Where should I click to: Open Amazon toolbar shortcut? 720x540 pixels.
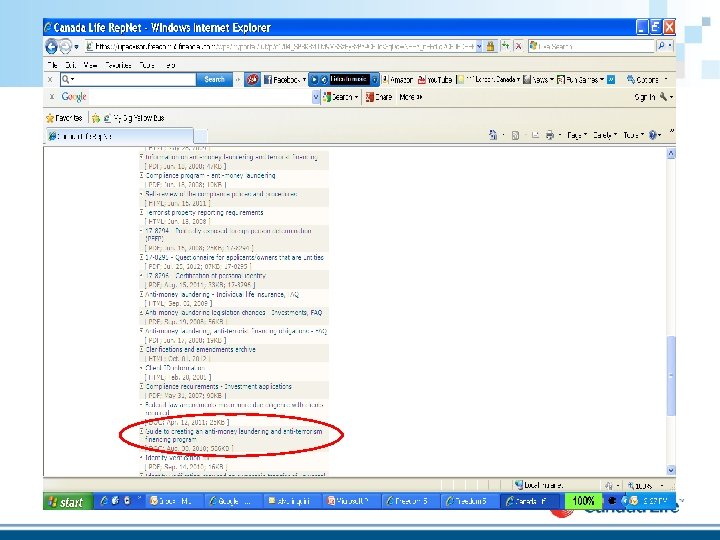click(398, 80)
